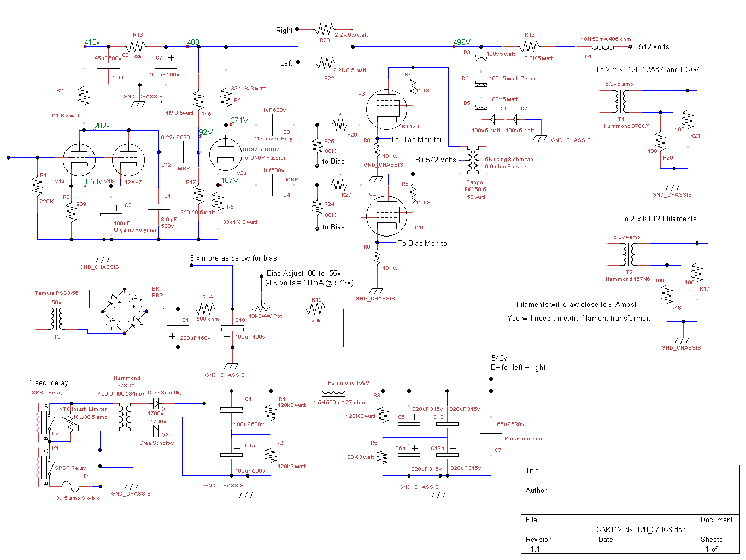
Task: Click the D4 zener diode symbol
Action: point(481,84)
